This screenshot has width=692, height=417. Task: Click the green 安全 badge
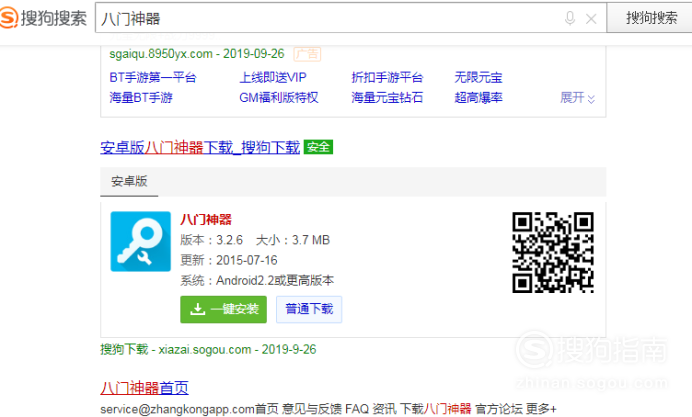click(318, 147)
